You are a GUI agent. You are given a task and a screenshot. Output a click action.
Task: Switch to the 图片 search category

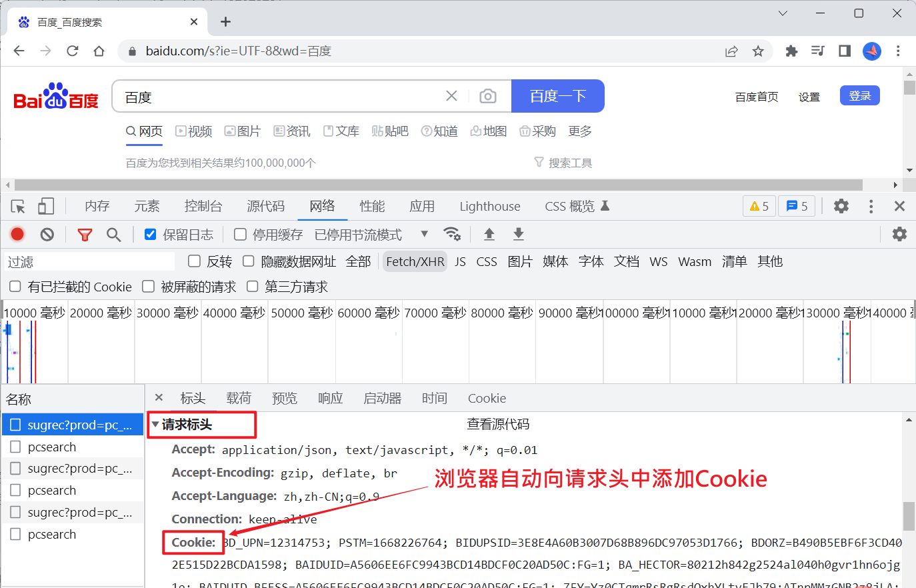coord(243,131)
